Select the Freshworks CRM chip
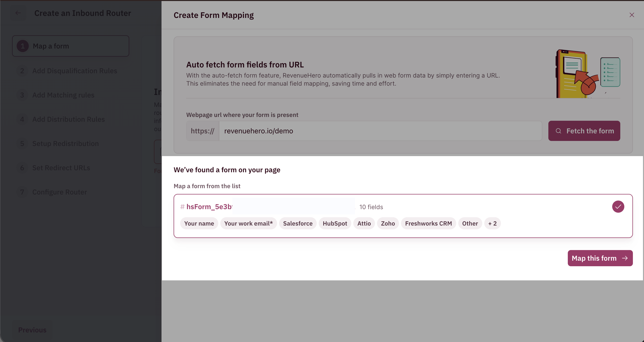 point(428,224)
